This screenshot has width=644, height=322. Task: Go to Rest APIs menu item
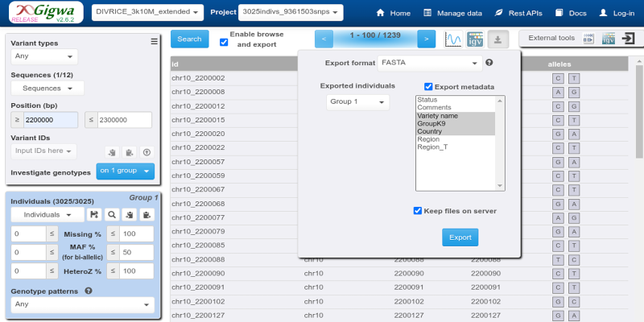coord(518,13)
